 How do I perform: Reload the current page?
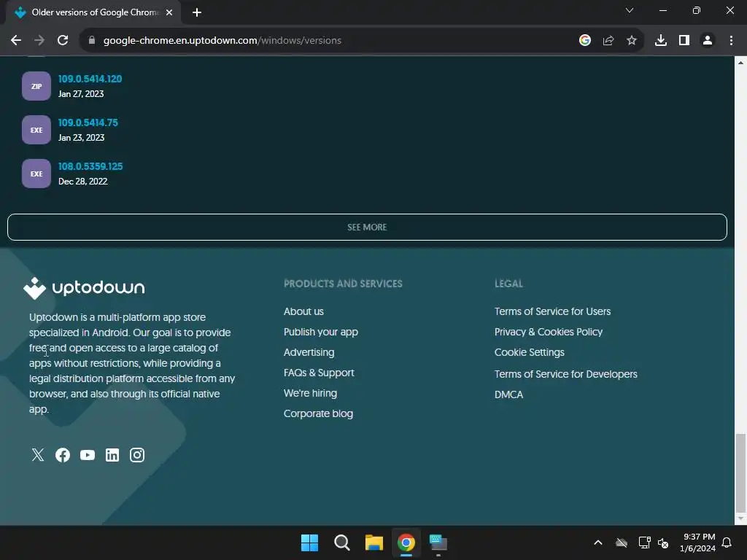click(63, 41)
